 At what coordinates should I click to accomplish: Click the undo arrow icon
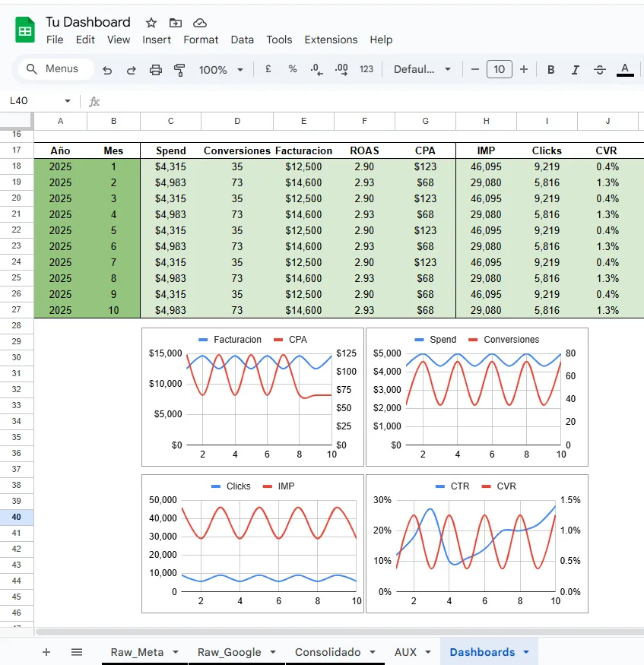pyautogui.click(x=107, y=70)
